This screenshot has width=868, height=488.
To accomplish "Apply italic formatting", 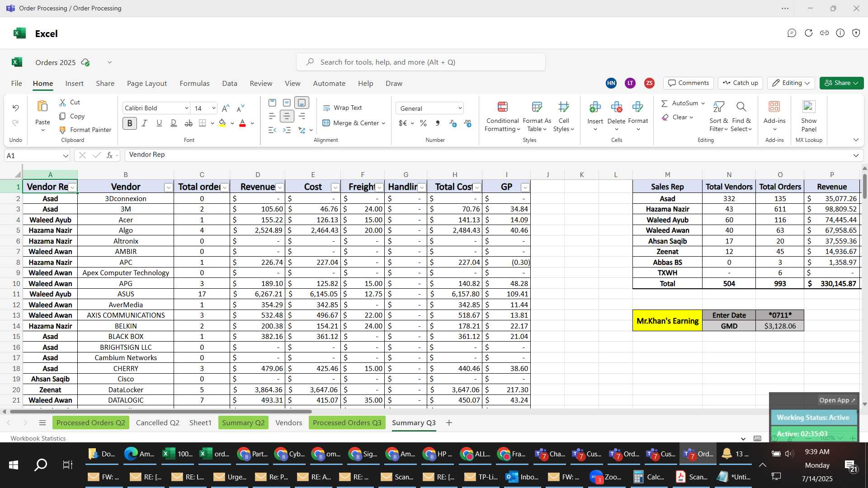I will (145, 123).
